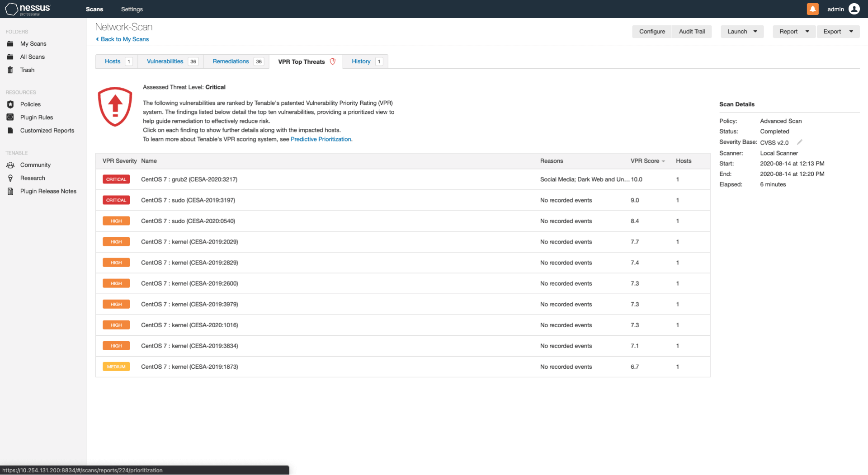Click the Vulnerabilities count badge 36
Viewport: 868px width, 475px height.
click(x=193, y=61)
